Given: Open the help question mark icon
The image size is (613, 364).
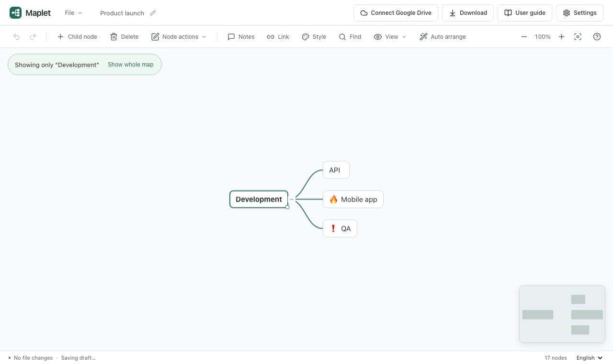Looking at the screenshot, I should tap(597, 37).
